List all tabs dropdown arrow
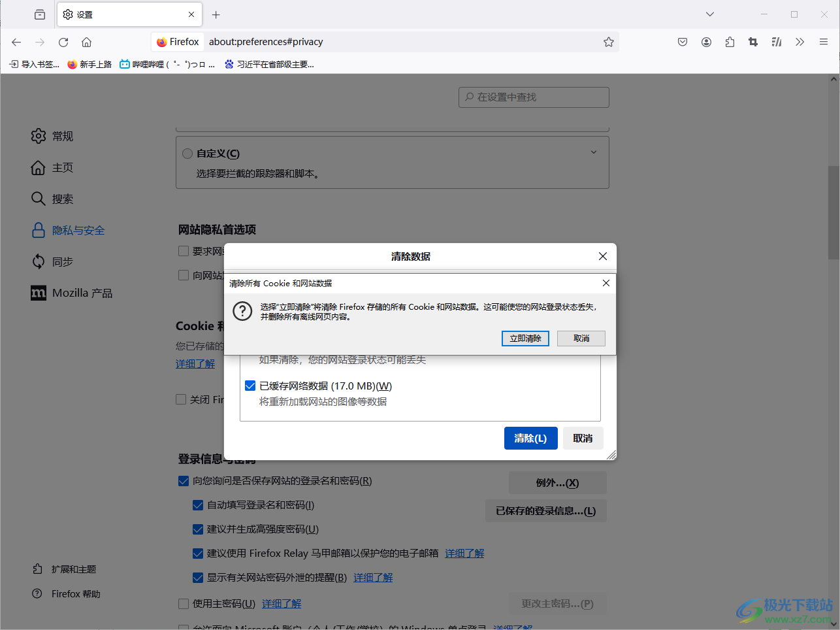 710,14
